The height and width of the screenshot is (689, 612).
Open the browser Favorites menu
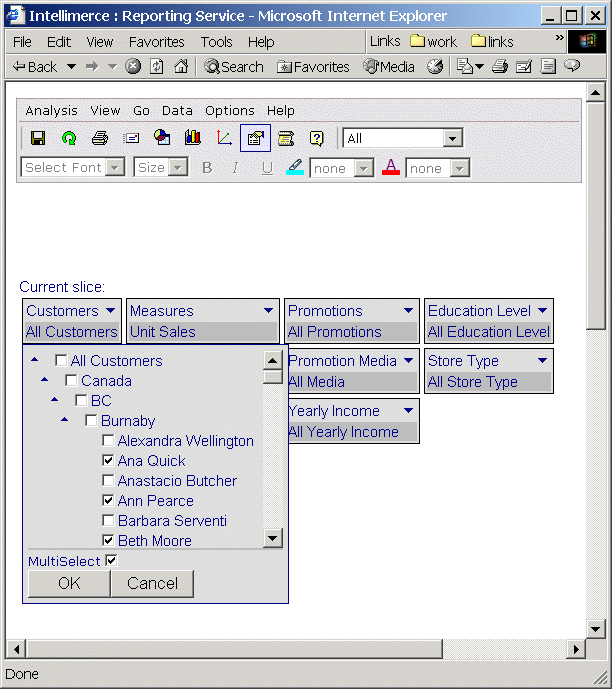(156, 42)
